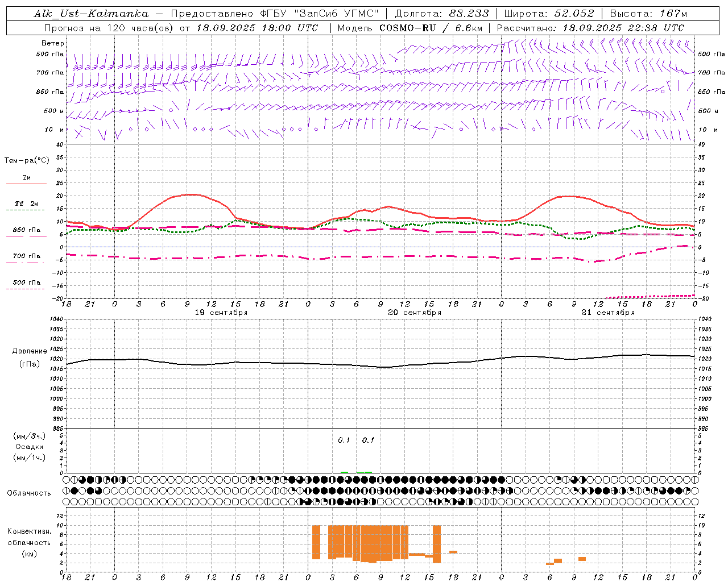Click the Облачность cloud cover label

point(29,493)
